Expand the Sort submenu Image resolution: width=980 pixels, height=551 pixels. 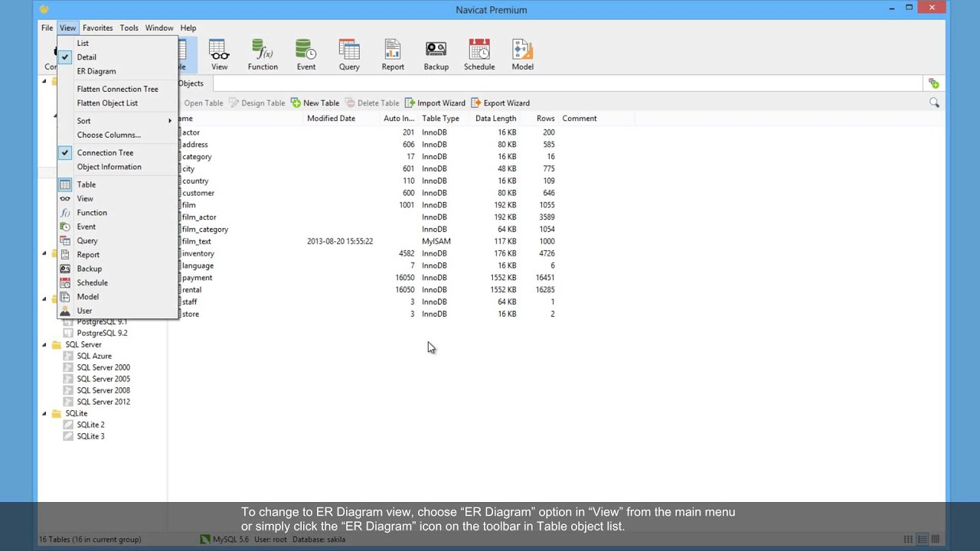117,121
